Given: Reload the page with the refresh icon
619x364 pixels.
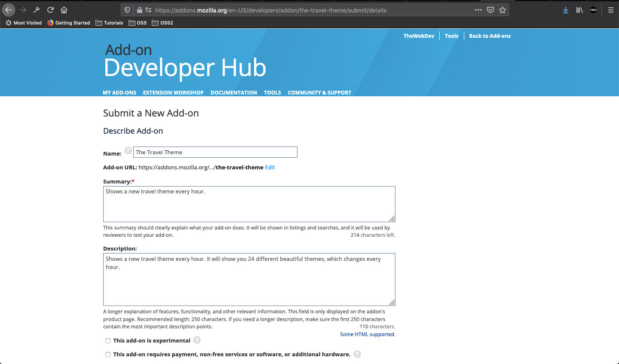Looking at the screenshot, I should [50, 10].
